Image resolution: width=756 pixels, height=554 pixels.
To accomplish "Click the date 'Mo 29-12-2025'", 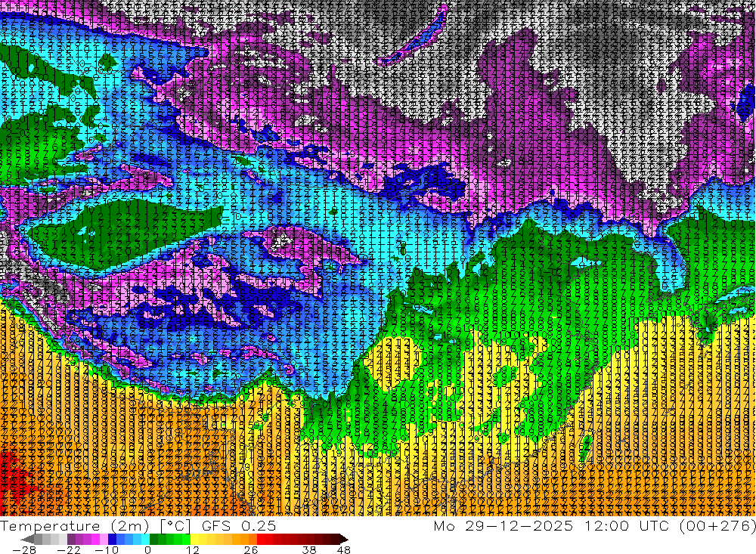I will (x=503, y=525).
